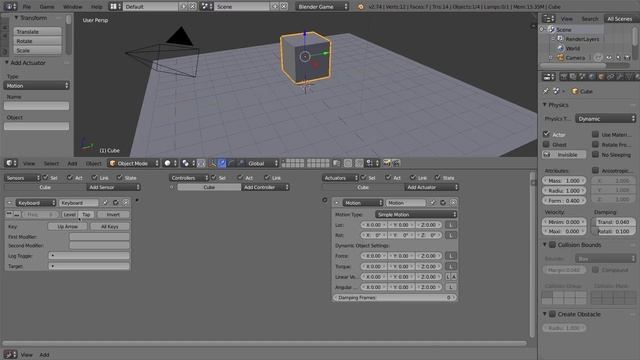
Task: Deactivate the Motion actuator
Action: [443, 202]
